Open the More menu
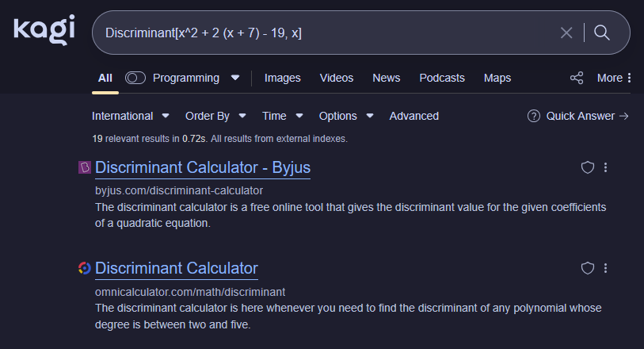This screenshot has height=349, width=644. point(615,78)
